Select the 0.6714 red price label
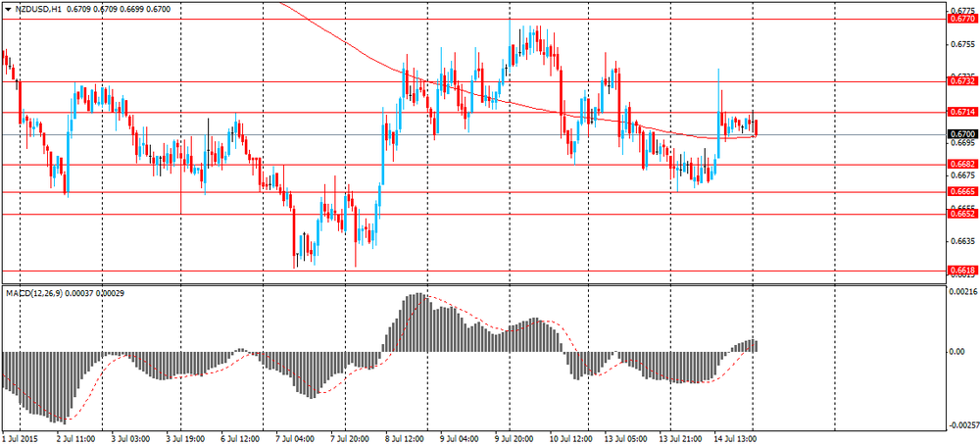Image resolution: width=980 pixels, height=446 pixels. point(961,113)
